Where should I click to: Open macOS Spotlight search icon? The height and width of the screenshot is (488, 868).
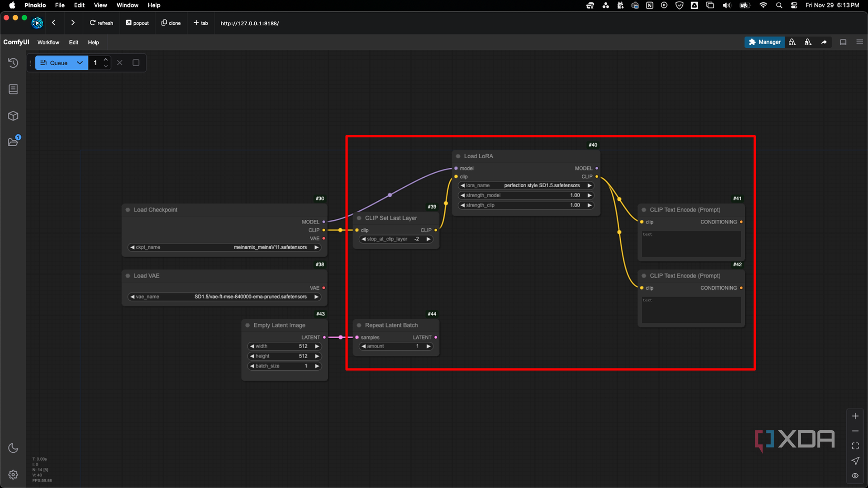pyautogui.click(x=779, y=5)
